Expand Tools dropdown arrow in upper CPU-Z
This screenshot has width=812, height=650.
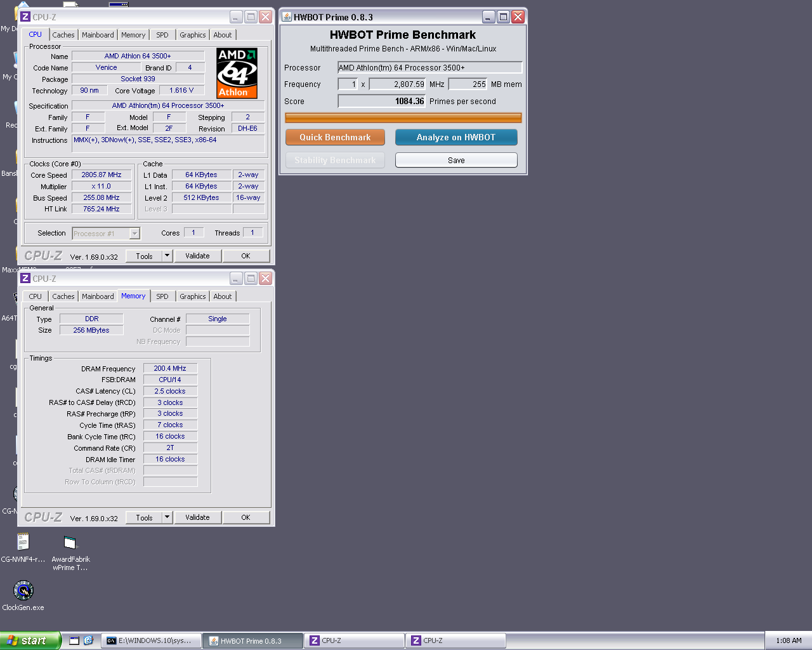(x=167, y=256)
